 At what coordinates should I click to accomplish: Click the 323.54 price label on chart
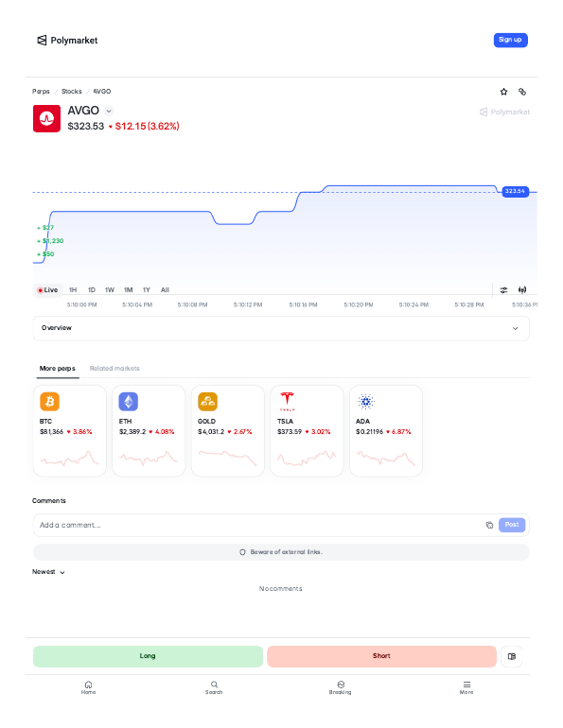click(x=515, y=191)
